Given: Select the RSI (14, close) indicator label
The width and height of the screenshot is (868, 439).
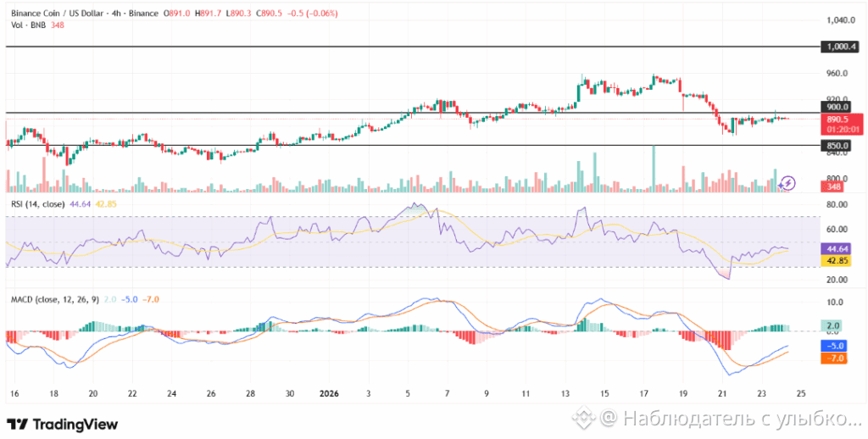Looking at the screenshot, I should [38, 203].
